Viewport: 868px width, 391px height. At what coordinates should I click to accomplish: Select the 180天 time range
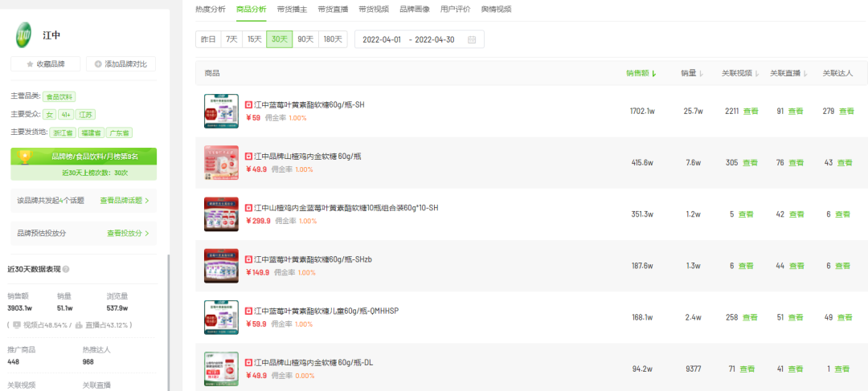point(334,39)
